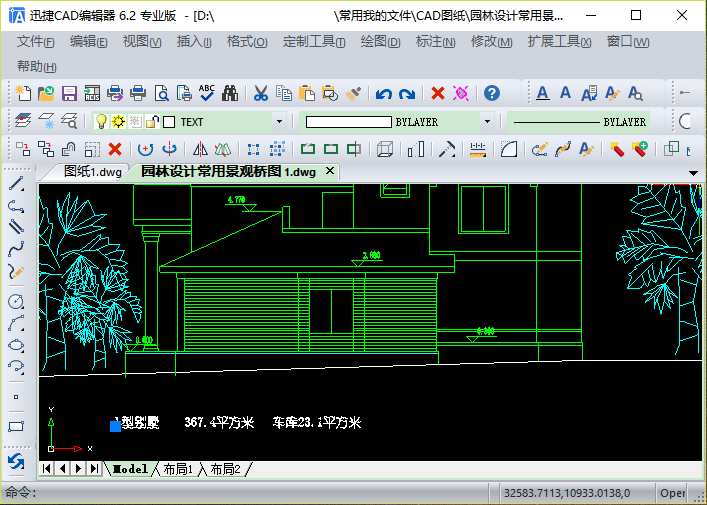Click the ACIS import icon
Screen dimensions: 707x505
tap(92, 93)
